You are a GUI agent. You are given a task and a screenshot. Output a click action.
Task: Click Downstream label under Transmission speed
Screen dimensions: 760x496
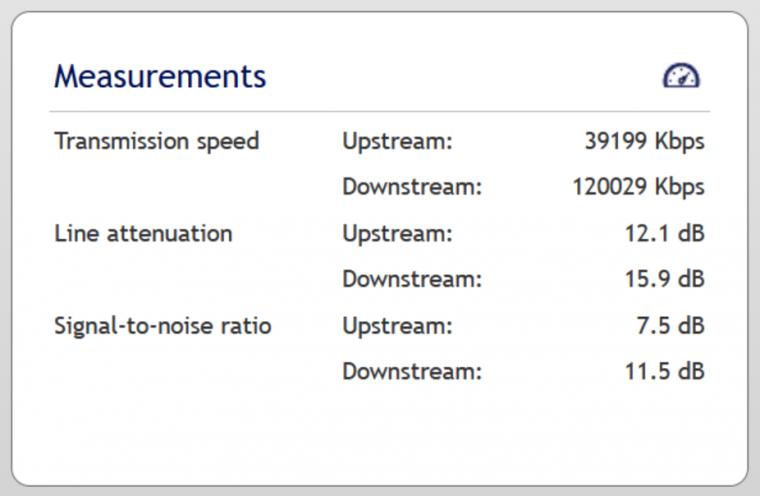coord(412,187)
